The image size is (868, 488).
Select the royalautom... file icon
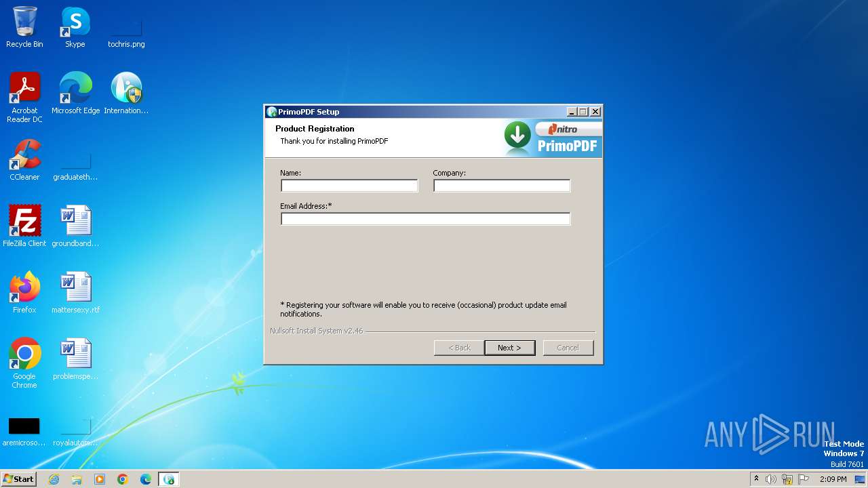coord(75,430)
